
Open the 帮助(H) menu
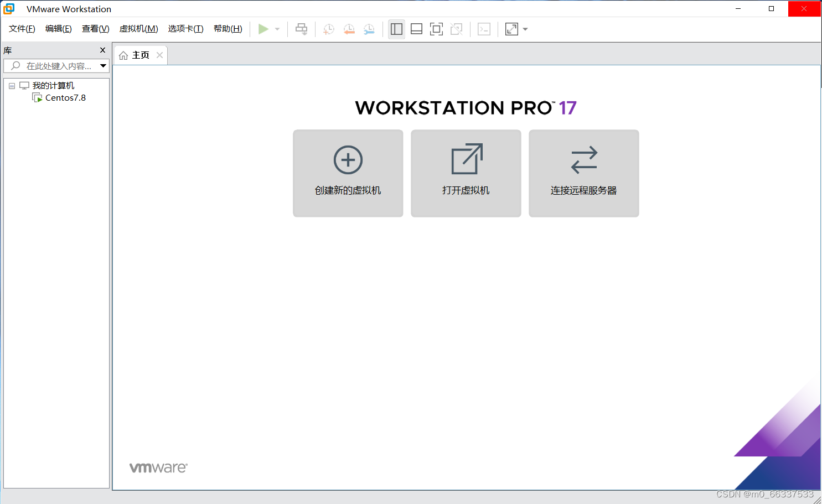(228, 29)
